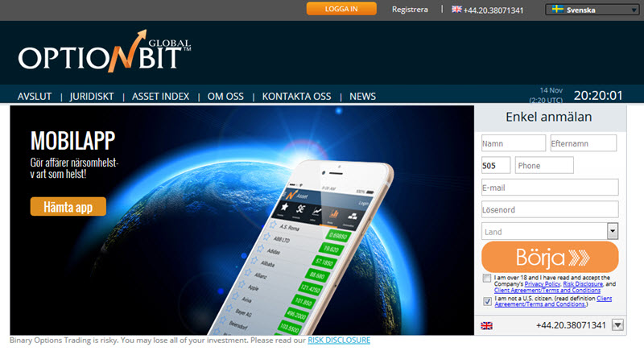
Task: Click the Hämta app button
Action: (68, 207)
